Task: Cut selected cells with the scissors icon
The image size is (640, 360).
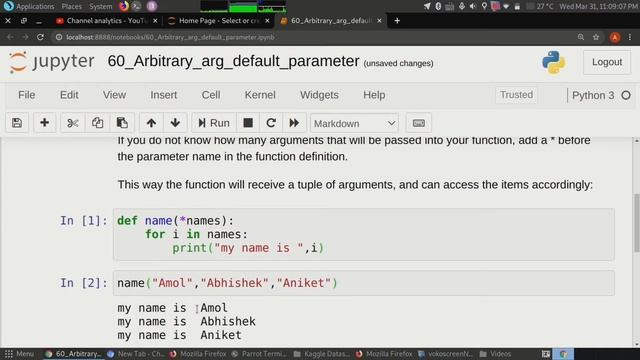Action: coord(73,123)
